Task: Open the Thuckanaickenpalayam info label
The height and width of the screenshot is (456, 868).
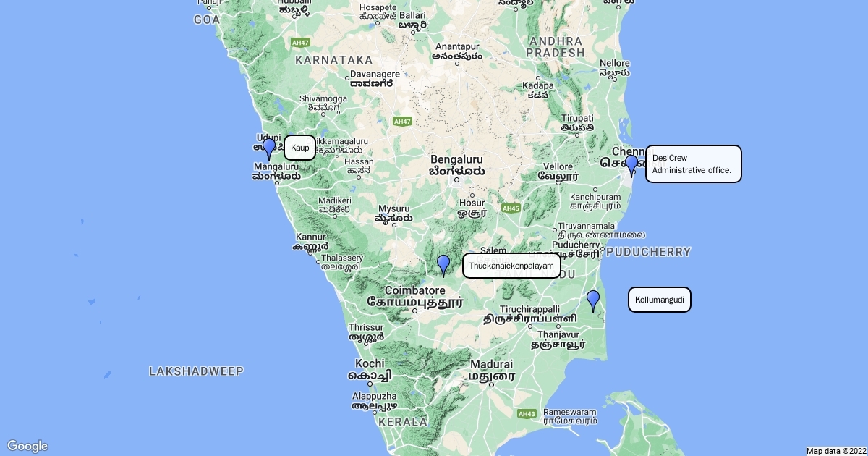Action: pos(511,266)
